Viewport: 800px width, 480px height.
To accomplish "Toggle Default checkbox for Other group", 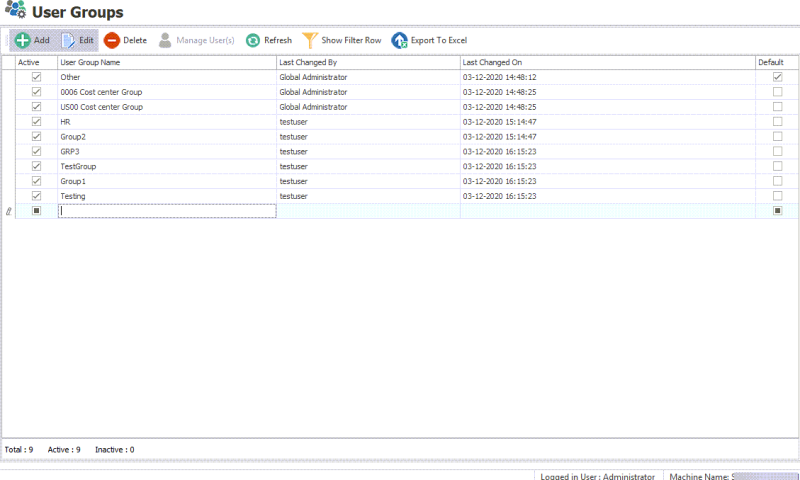I will pyautogui.click(x=777, y=77).
